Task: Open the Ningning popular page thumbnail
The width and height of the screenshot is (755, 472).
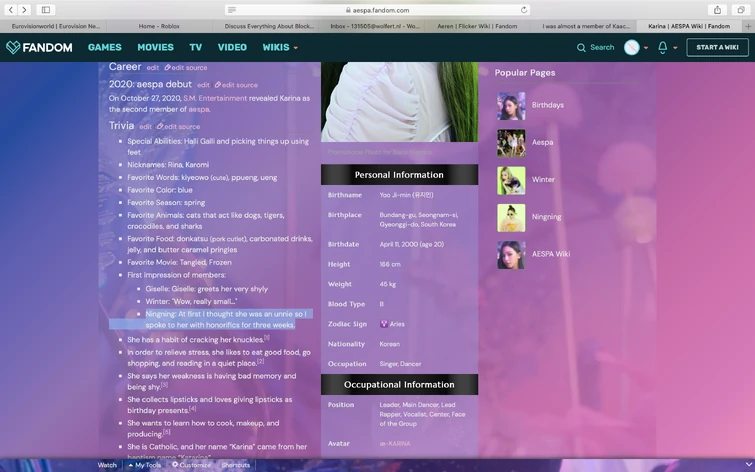Action: 511,218
